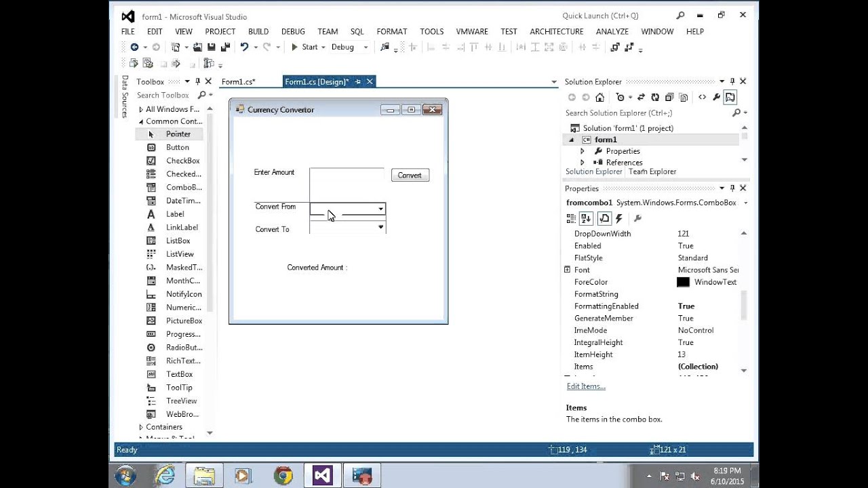868x488 pixels.
Task: Collapse the Common Controls toolbox group
Action: (x=141, y=122)
